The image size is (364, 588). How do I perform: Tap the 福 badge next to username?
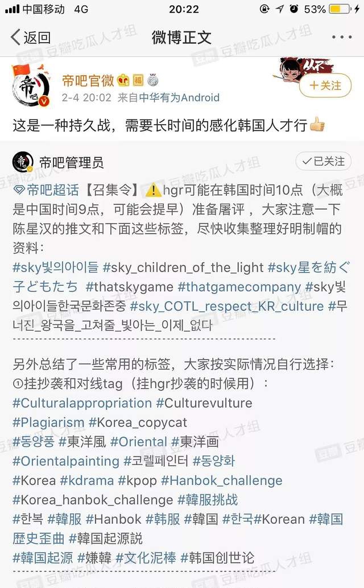point(138,80)
